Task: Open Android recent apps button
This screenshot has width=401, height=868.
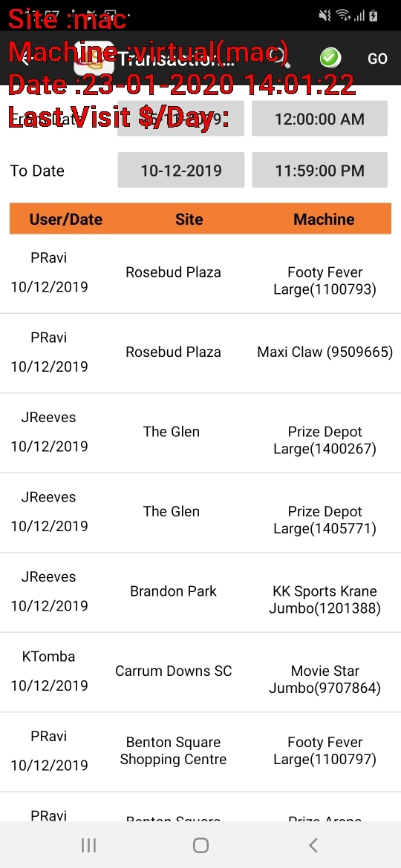Action: coord(88,845)
